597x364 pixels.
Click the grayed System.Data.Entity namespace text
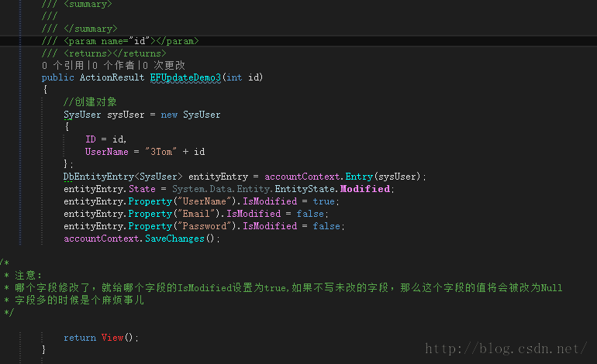[x=222, y=189]
